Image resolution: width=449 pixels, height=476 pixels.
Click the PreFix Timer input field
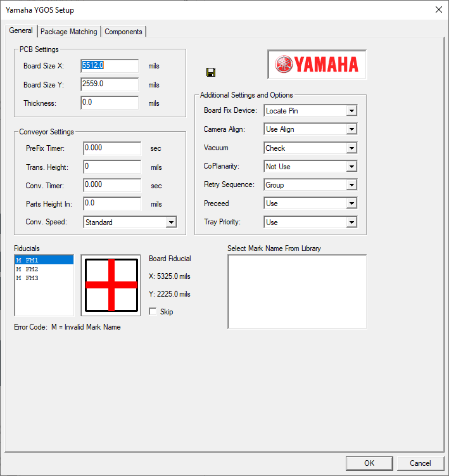click(x=112, y=148)
